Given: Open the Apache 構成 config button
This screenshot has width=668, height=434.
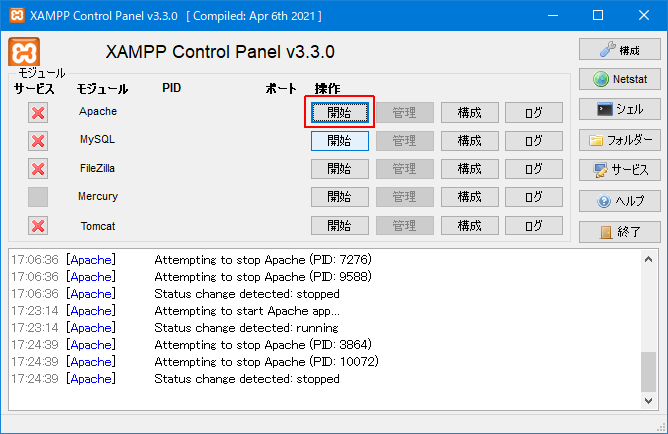Looking at the screenshot, I should 469,112.
